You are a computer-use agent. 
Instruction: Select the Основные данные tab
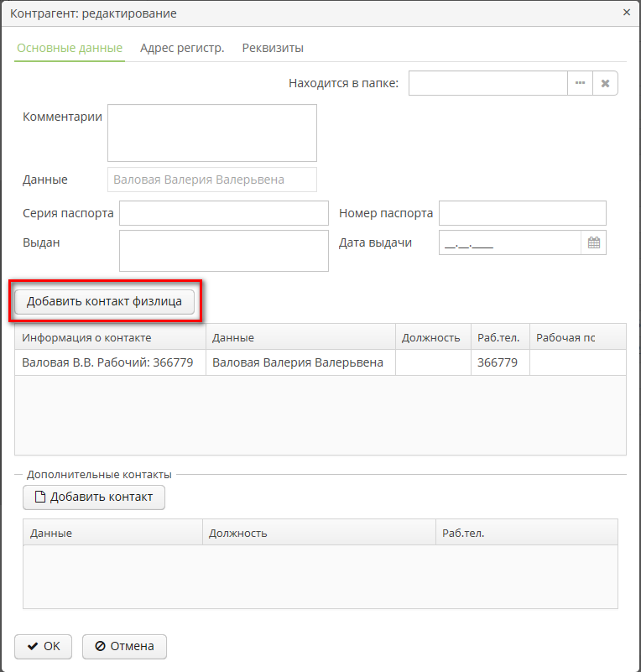coord(70,48)
